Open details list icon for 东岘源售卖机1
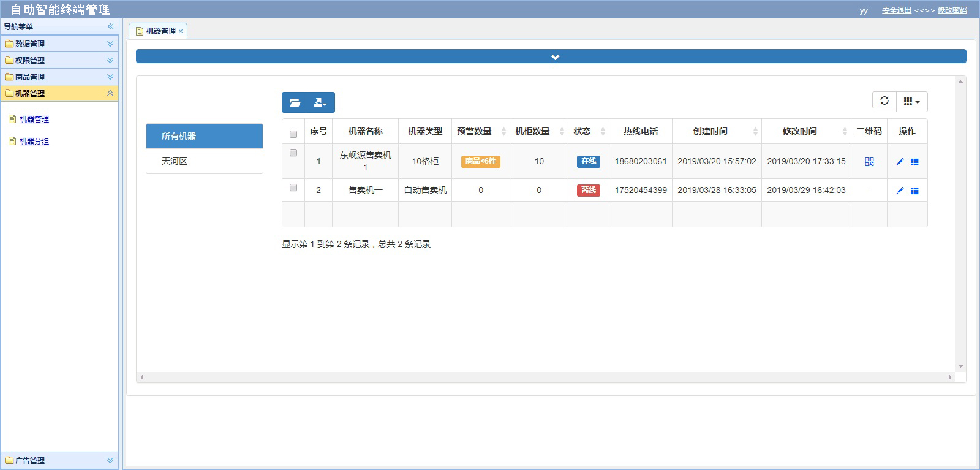 point(914,162)
